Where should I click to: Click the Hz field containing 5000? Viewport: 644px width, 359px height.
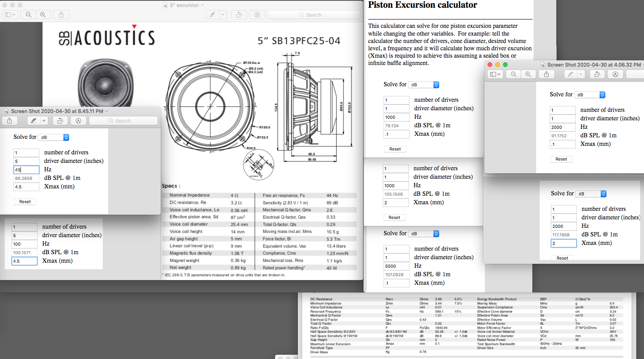point(396,266)
